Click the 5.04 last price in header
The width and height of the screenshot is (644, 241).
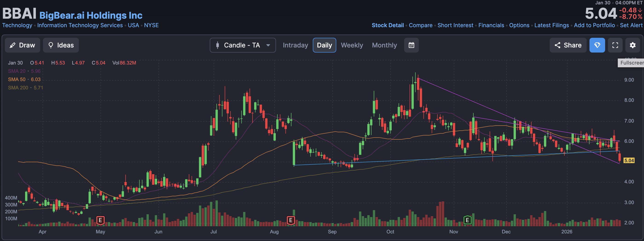point(601,14)
